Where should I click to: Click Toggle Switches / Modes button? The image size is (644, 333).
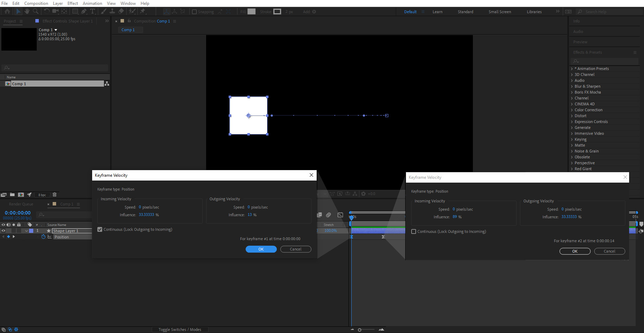point(180,330)
